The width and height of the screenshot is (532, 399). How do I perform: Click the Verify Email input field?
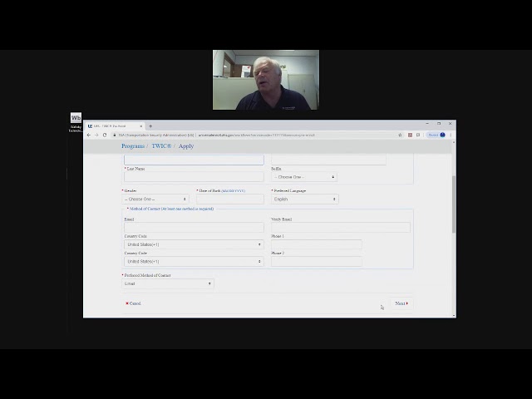(341, 227)
